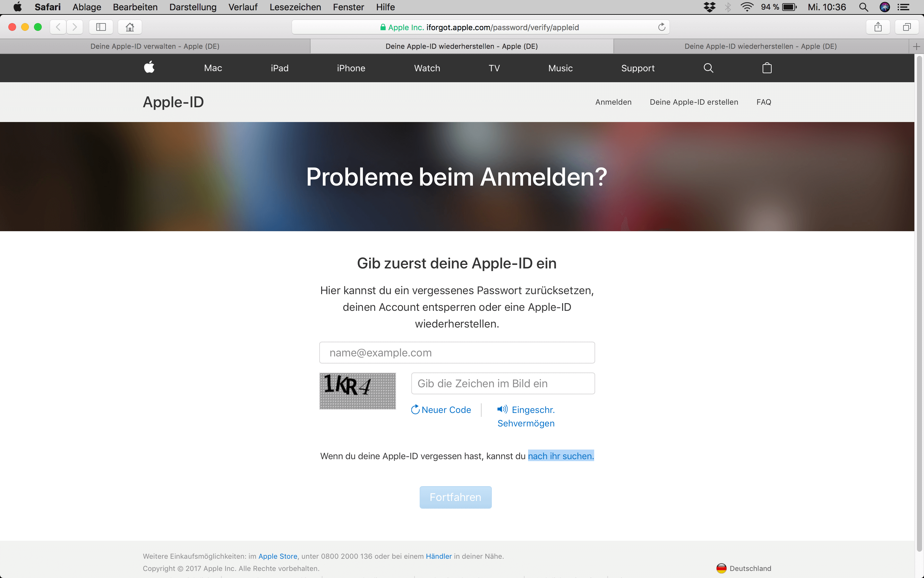Show all tabs overview button
Viewport: 924px width, 578px height.
[907, 27]
